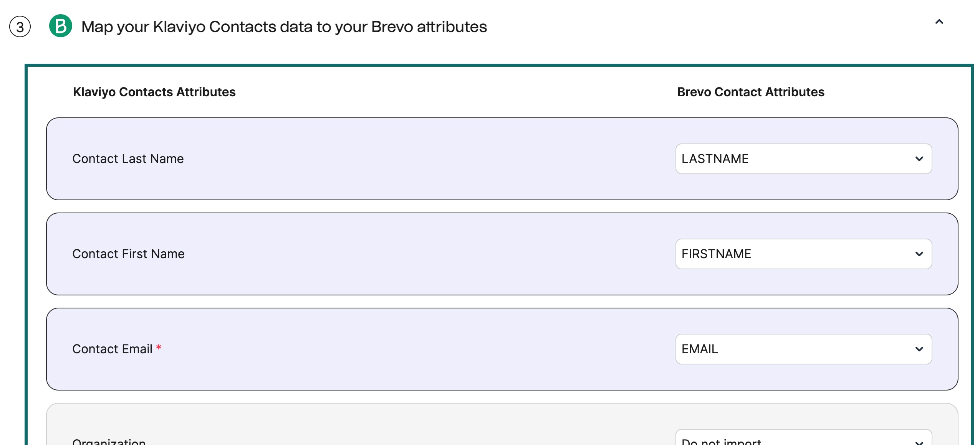Screen dimensions: 980x445
Task: Collapse the mapping section chevron
Action: coord(939,22)
